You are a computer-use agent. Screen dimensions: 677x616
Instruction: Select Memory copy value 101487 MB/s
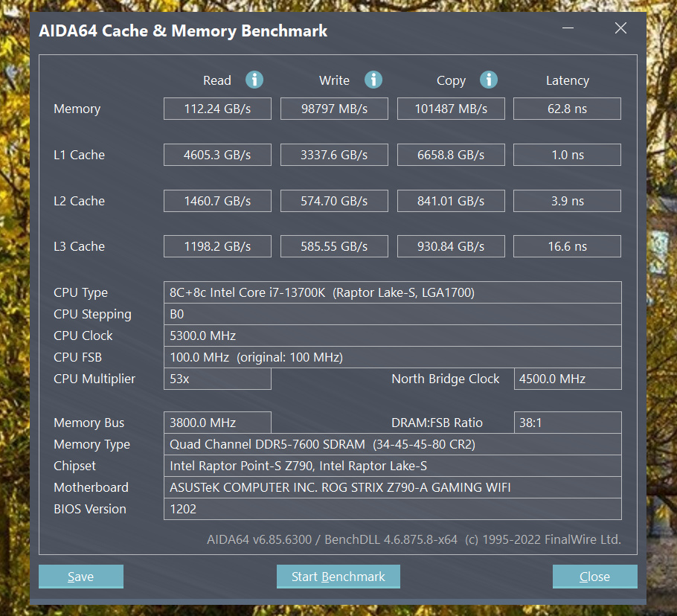tap(451, 109)
